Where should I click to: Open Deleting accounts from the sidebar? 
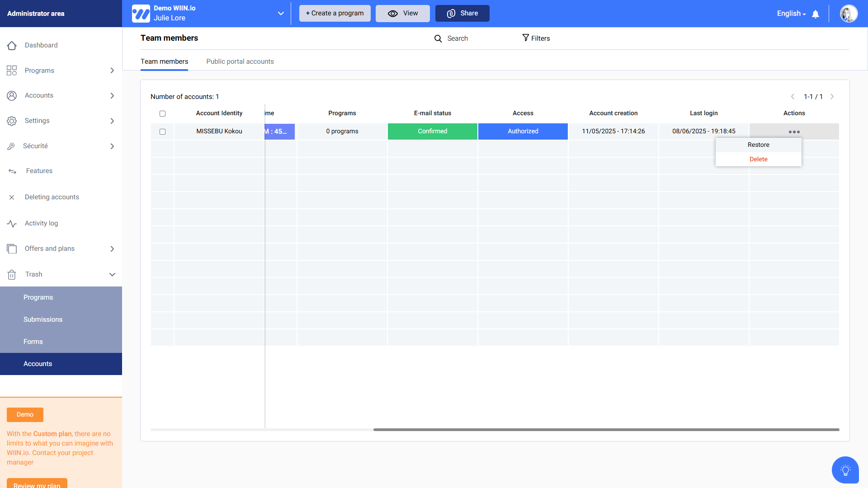(x=52, y=197)
